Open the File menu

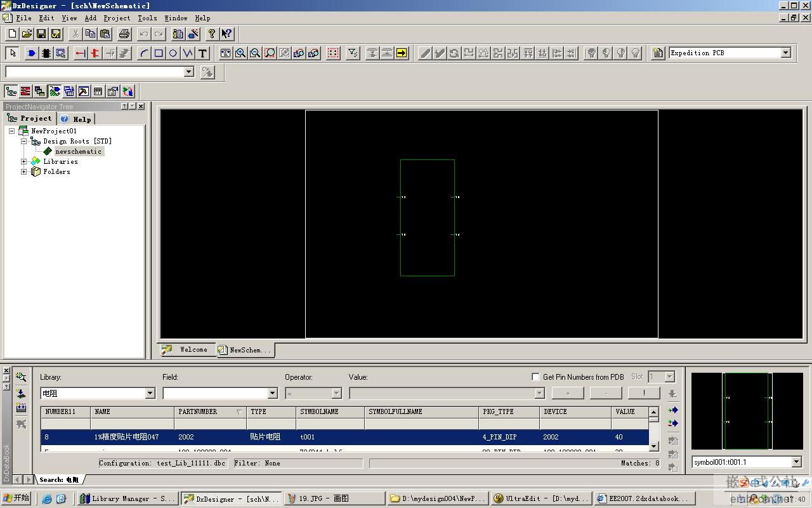(23, 18)
